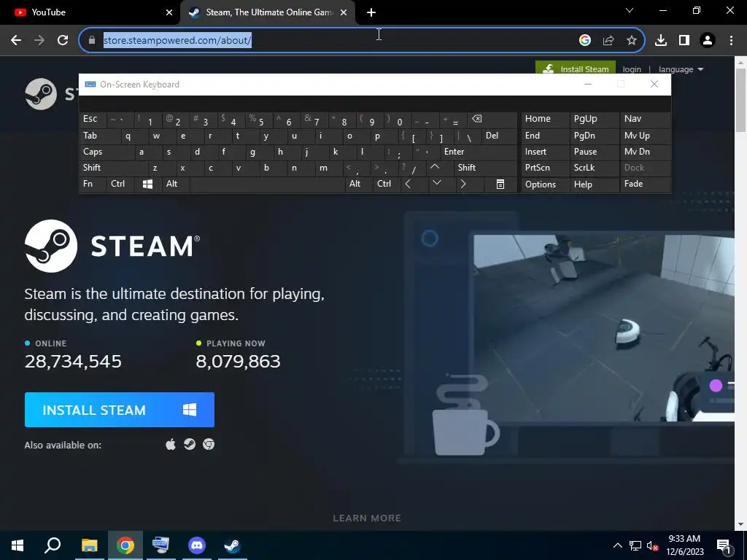Open a new browser tab
The image size is (747, 560).
[x=371, y=12]
